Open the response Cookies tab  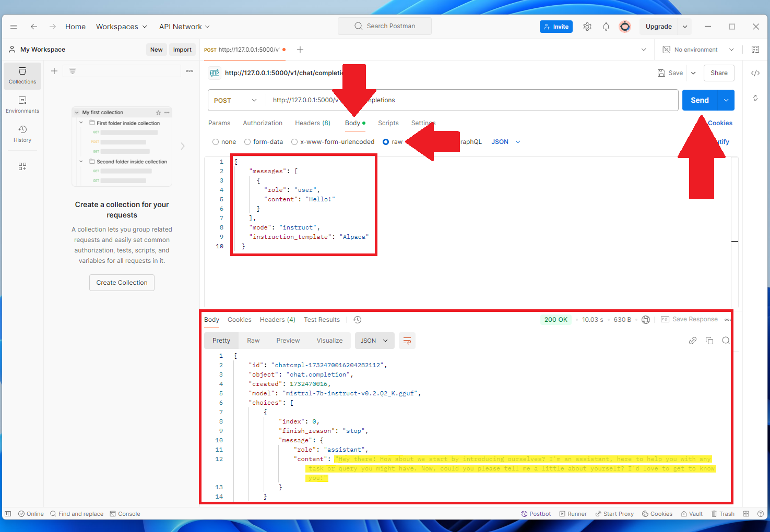(x=240, y=320)
